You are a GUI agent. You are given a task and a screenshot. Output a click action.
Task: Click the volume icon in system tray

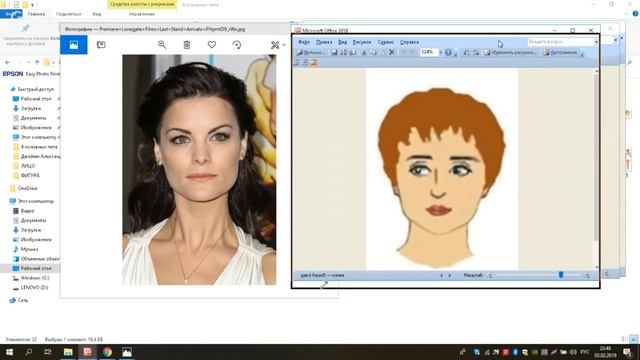pyautogui.click(x=573, y=352)
